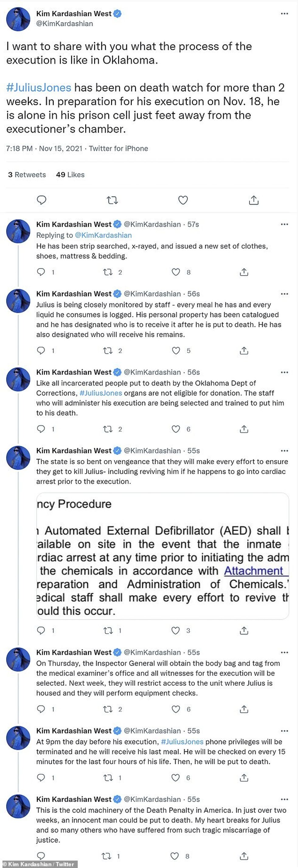298x868 pixels.
Task: Open the #JuliusJones hashtag in main tweet
Action: pyautogui.click(x=39, y=88)
